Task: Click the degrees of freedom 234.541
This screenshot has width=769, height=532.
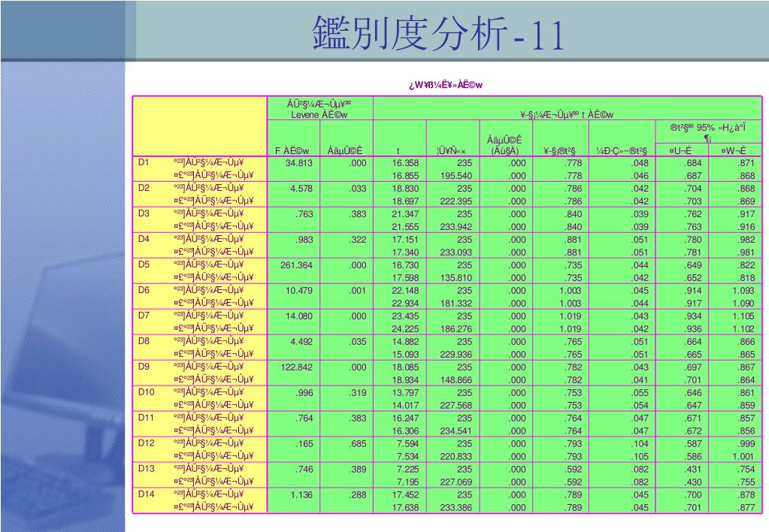Action: tap(456, 431)
